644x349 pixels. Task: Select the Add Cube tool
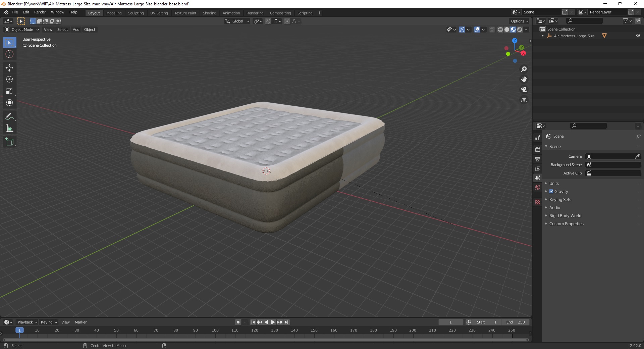(9, 142)
